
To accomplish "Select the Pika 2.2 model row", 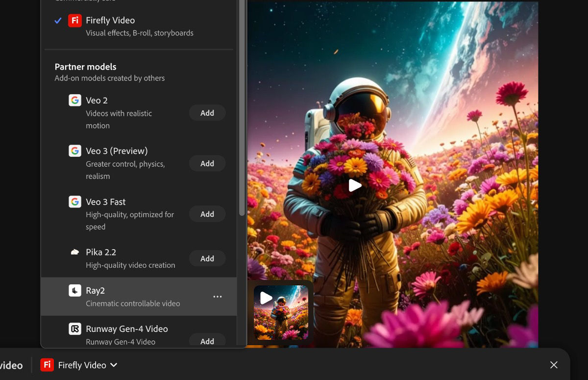I will (139, 258).
